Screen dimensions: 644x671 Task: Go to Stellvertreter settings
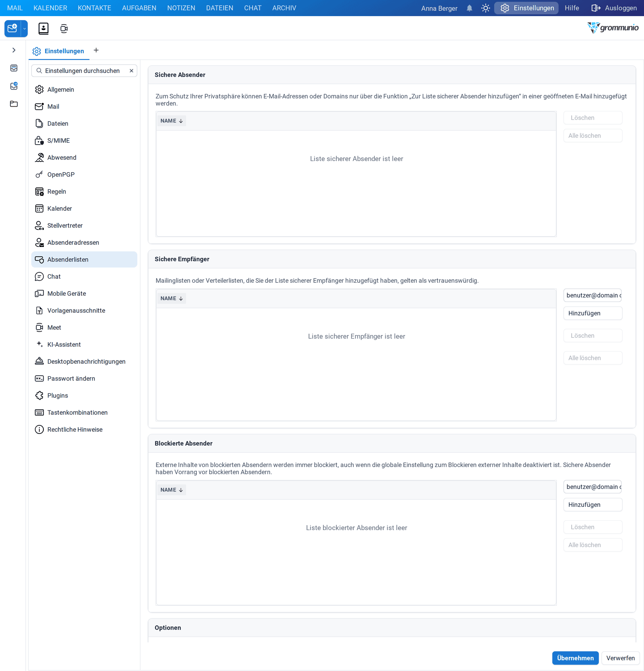point(84,225)
